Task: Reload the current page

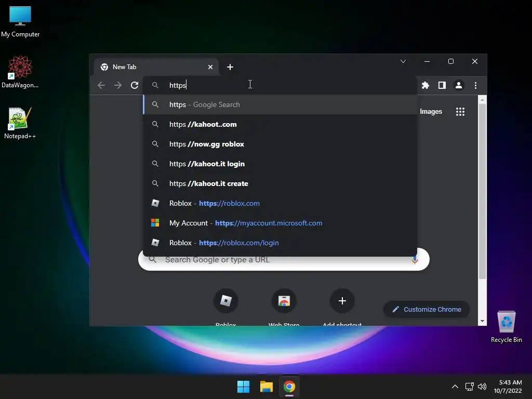Action: coord(135,85)
